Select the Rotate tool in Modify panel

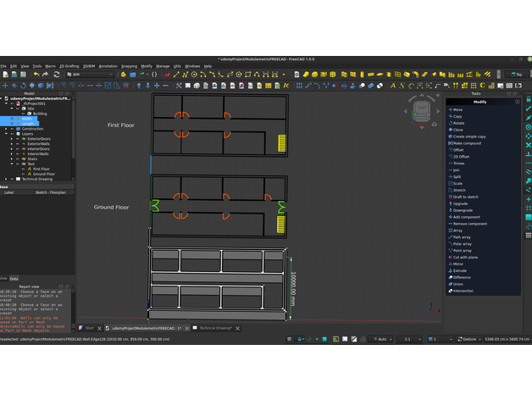click(458, 123)
